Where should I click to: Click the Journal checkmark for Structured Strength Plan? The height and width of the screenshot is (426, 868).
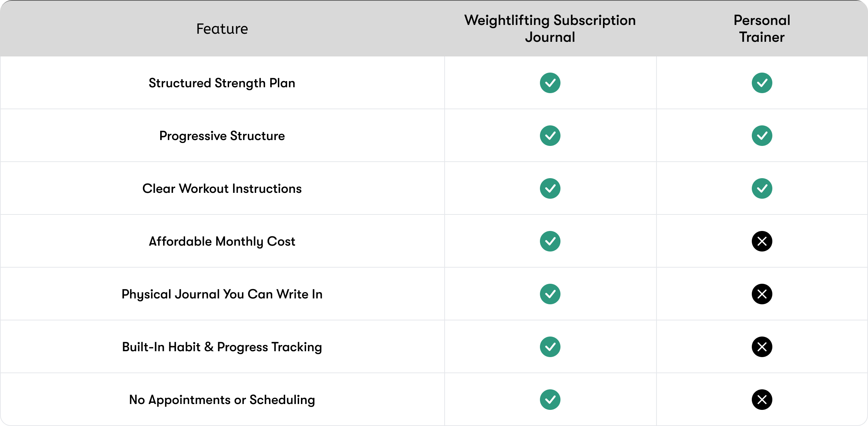[x=550, y=83]
